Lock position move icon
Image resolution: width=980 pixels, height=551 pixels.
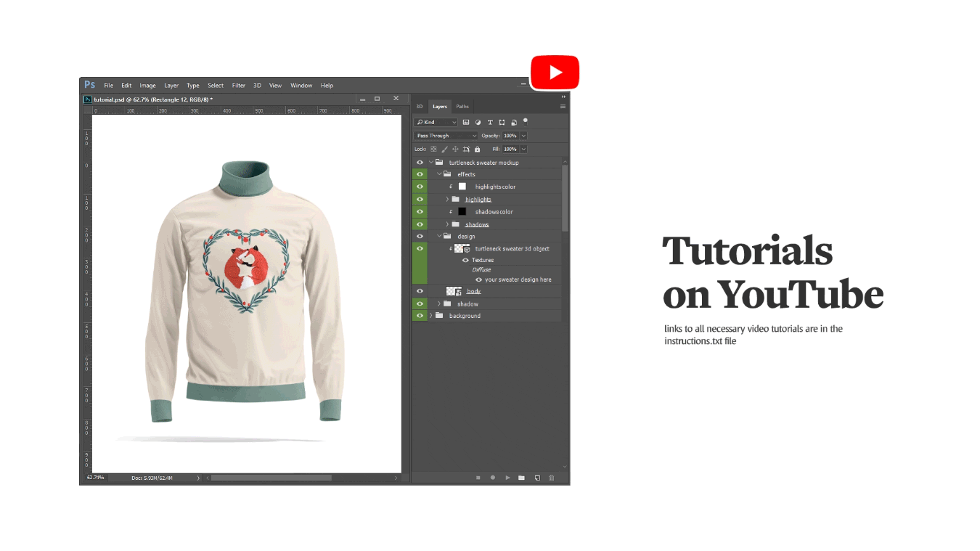point(455,149)
